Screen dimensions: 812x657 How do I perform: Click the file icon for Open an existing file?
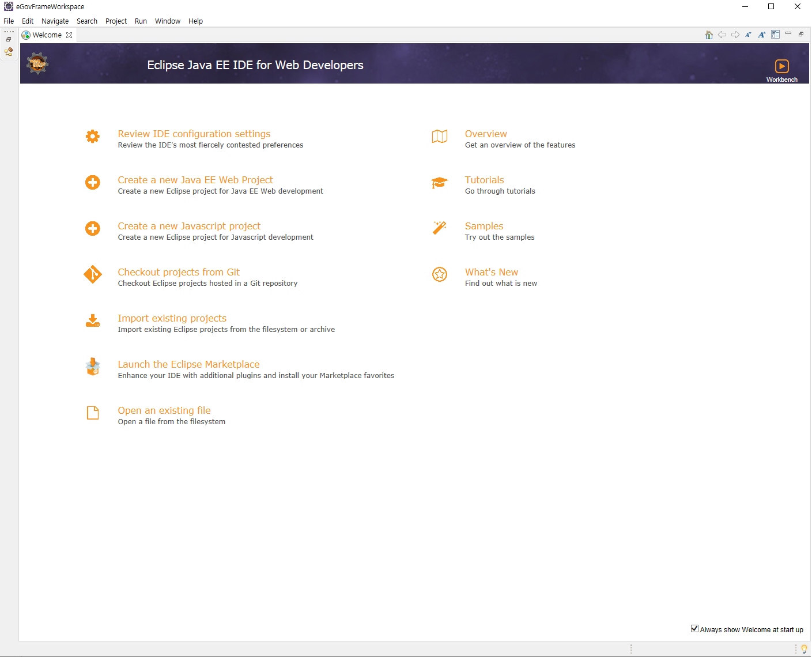(x=93, y=413)
